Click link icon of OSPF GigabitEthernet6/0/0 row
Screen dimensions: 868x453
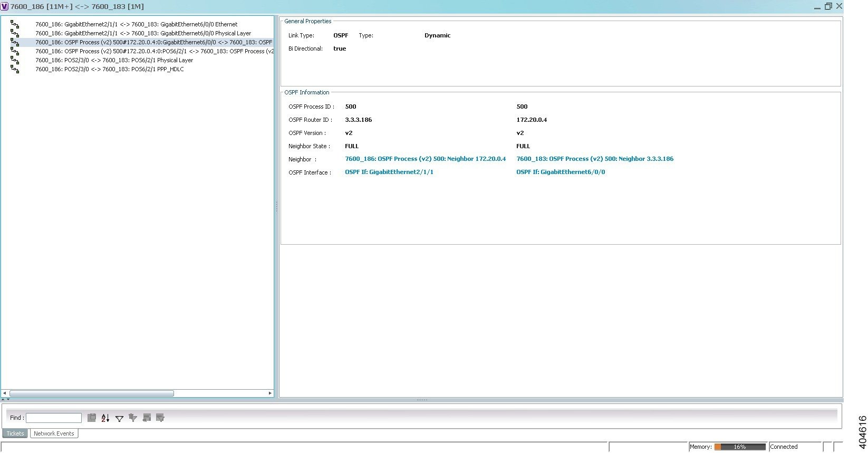tap(15, 42)
